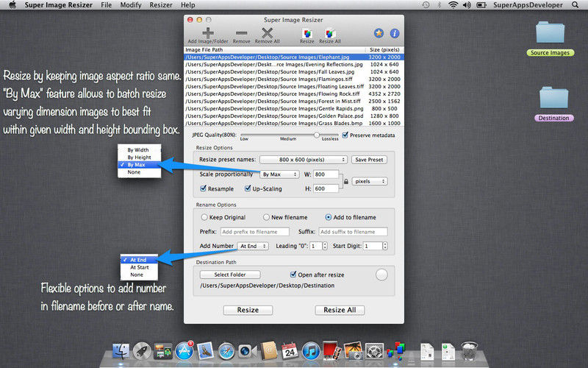Open the File menu
Screen dimensions: 588x368
(106, 5)
